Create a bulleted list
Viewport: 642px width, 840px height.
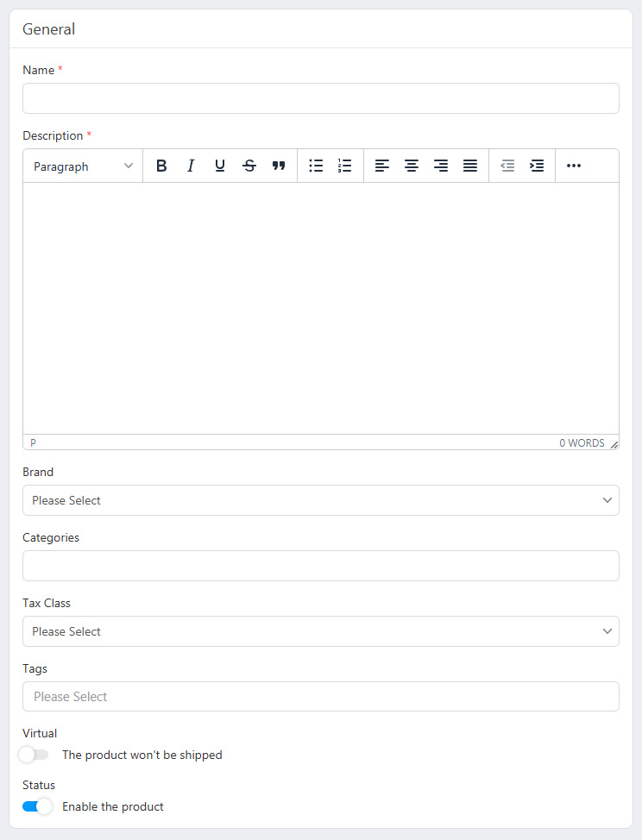(x=316, y=166)
